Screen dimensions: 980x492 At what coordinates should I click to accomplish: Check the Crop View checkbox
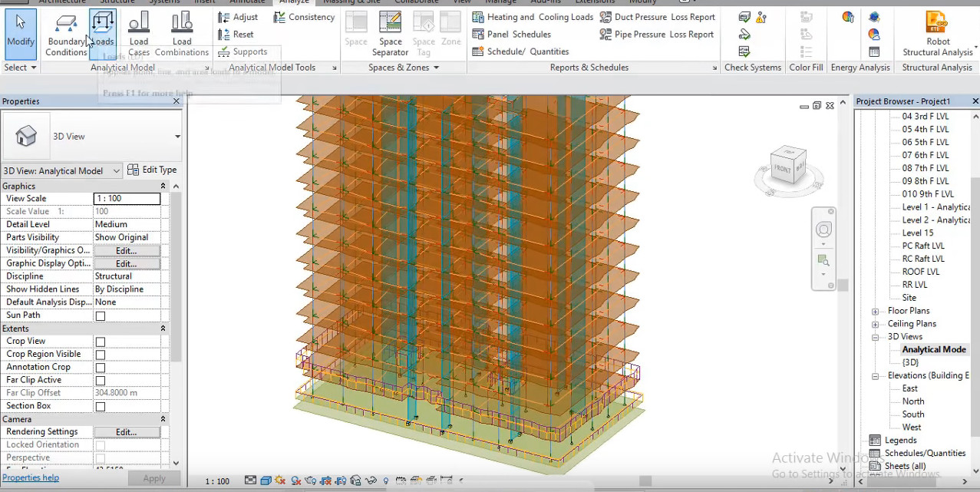pyautogui.click(x=100, y=342)
